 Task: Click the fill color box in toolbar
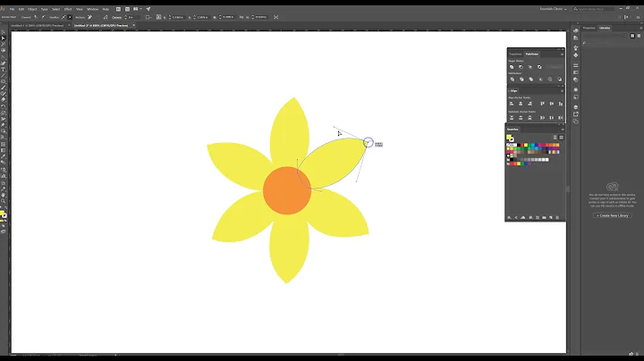(2, 214)
